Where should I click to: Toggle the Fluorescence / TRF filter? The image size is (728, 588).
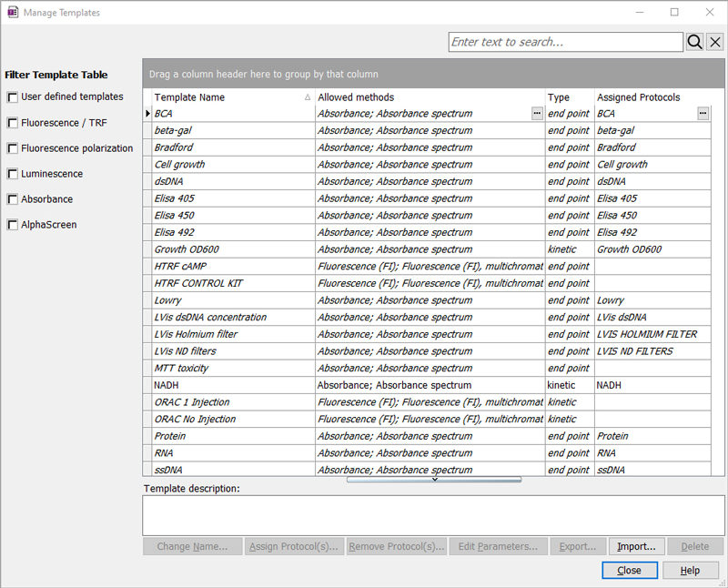13,123
